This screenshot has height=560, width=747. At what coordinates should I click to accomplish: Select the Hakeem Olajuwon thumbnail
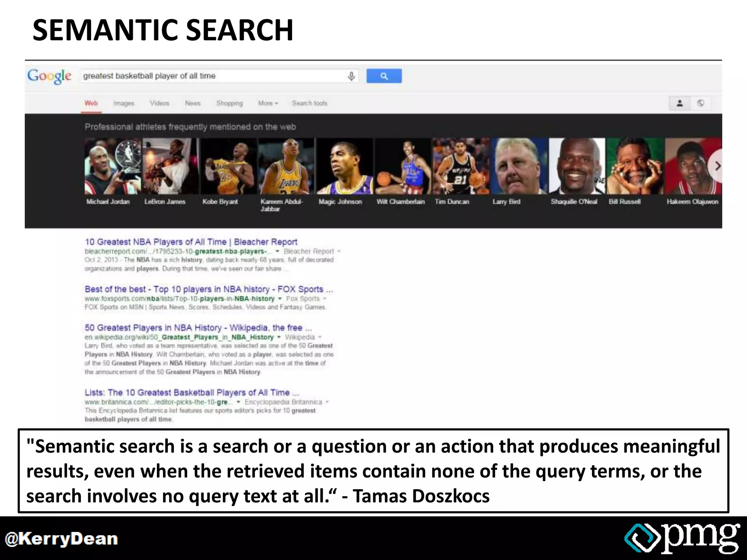[693, 166]
